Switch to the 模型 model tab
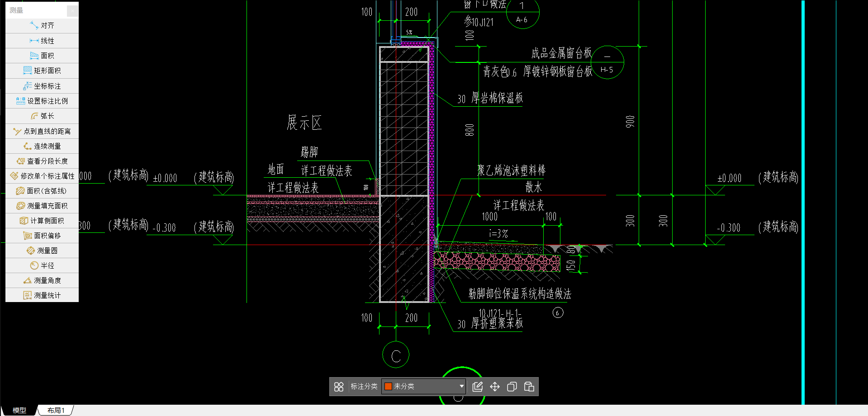The height and width of the screenshot is (416, 868). tap(19, 410)
